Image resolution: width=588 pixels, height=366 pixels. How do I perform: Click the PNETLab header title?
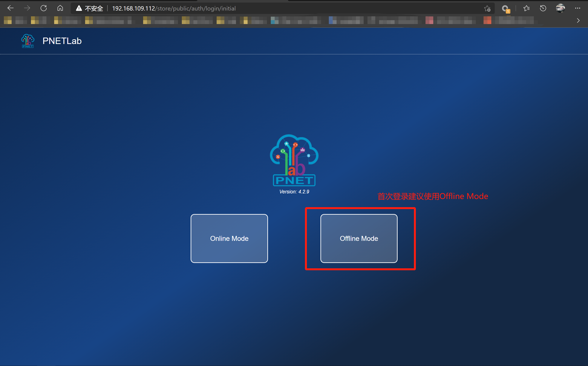coord(62,41)
